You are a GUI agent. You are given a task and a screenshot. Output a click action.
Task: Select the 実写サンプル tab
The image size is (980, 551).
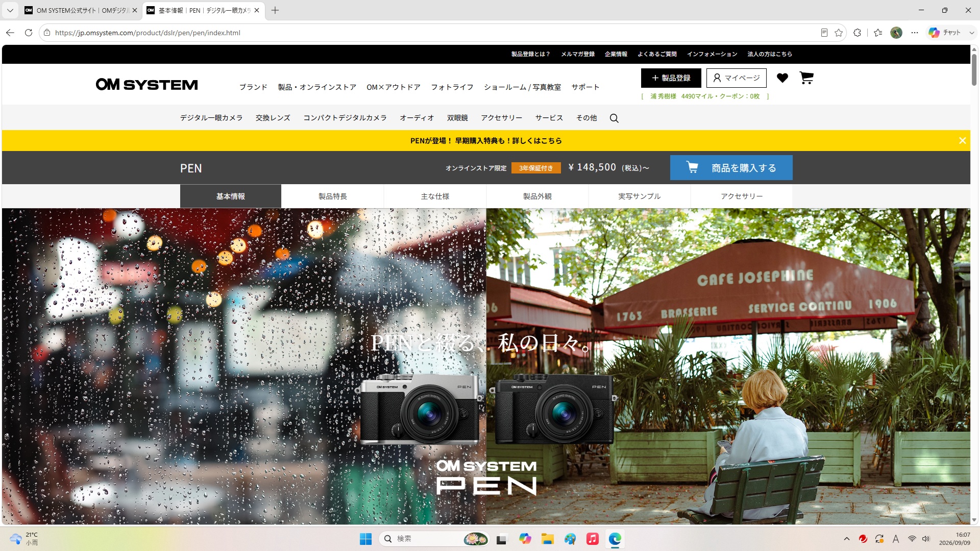point(639,196)
